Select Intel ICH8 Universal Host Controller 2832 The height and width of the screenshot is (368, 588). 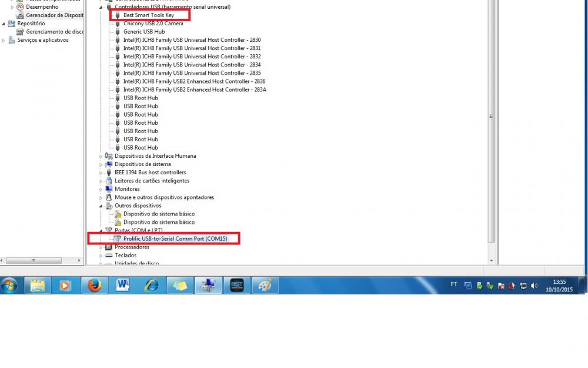192,57
